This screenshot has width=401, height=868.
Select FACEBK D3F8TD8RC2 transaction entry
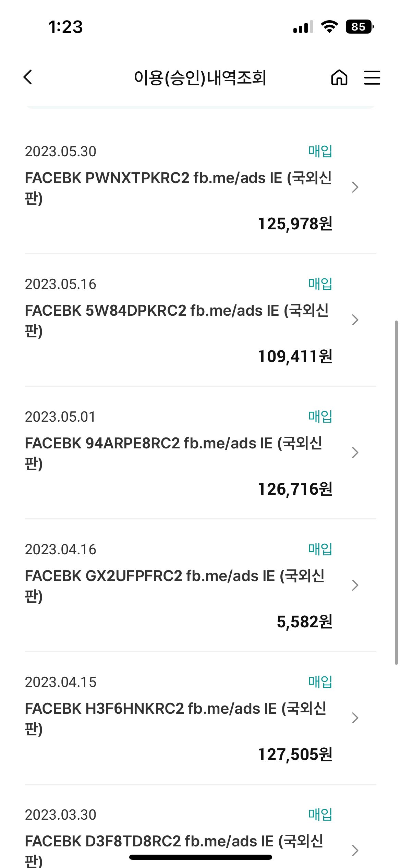coord(200,836)
